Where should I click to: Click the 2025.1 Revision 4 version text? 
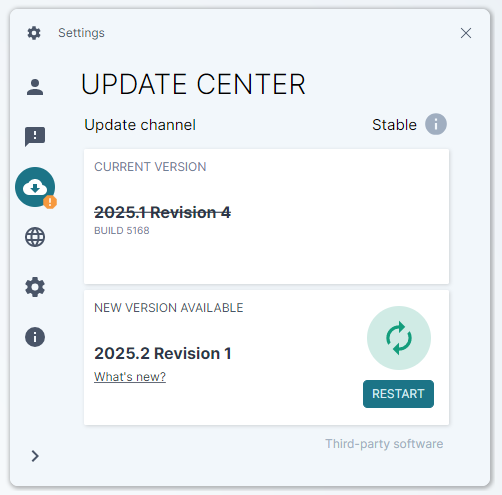pos(162,212)
